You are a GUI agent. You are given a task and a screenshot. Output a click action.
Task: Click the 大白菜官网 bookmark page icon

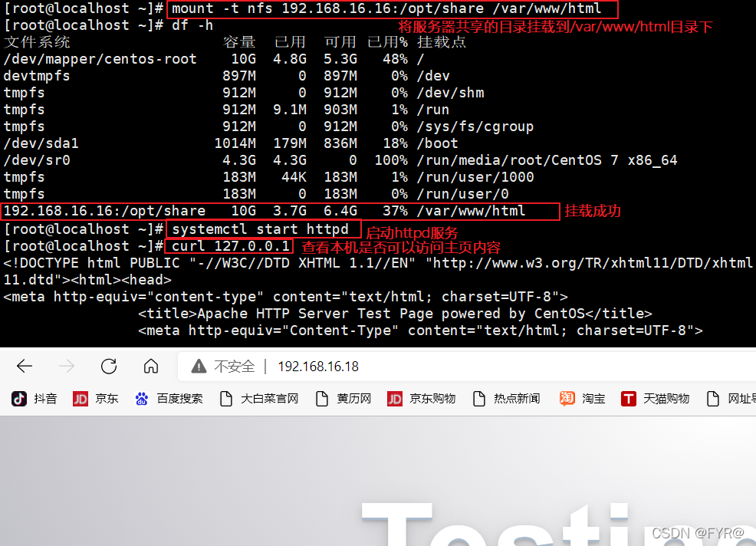[225, 399]
